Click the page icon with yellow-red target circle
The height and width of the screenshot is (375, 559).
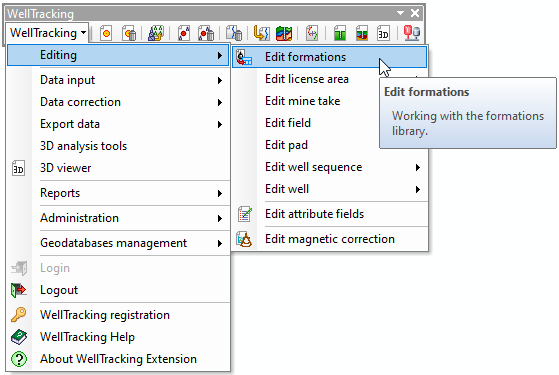pos(106,34)
